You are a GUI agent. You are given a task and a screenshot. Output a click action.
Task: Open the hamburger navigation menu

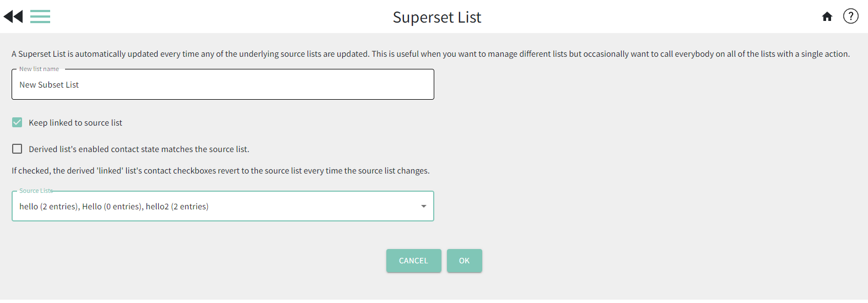click(40, 17)
